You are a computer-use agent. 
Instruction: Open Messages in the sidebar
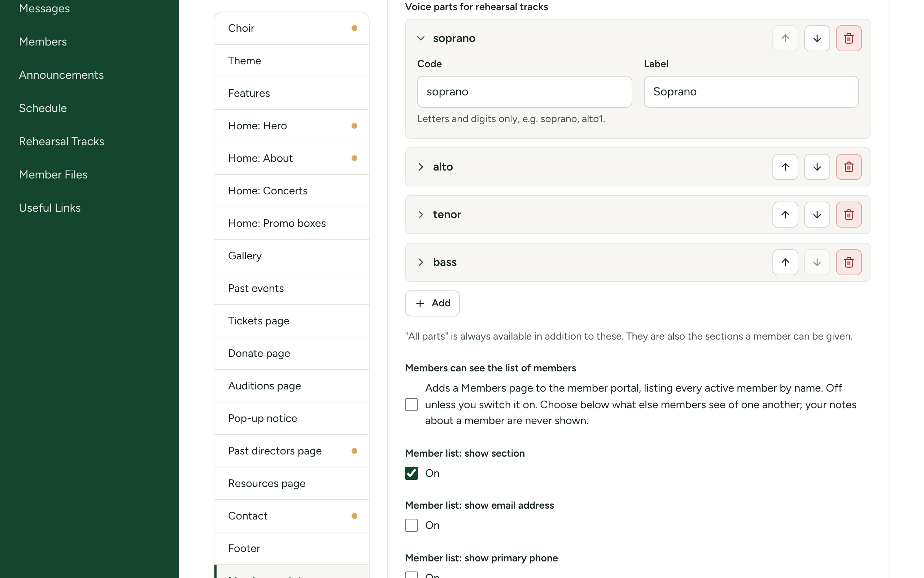pos(44,8)
